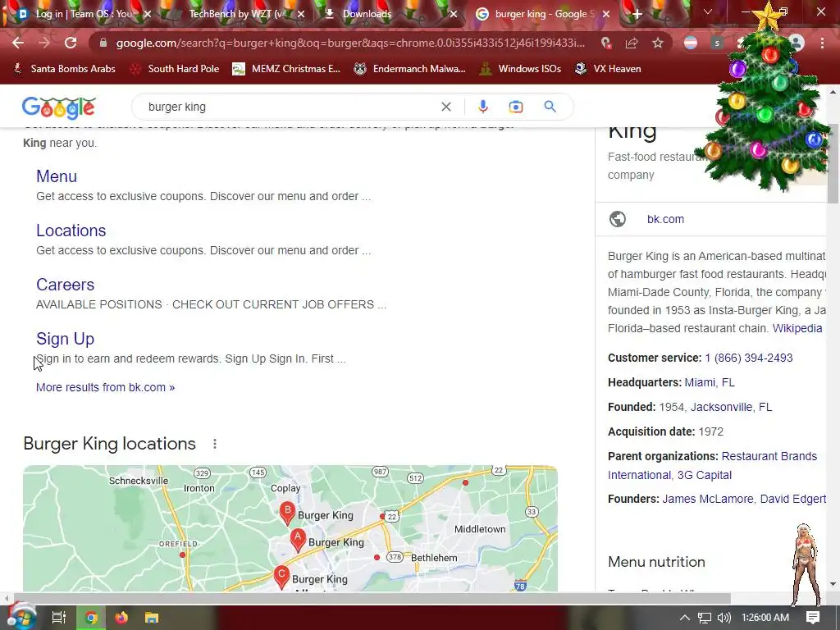840x630 pixels.
Task: Bookmark this page with the star icon
Action: pos(658,43)
